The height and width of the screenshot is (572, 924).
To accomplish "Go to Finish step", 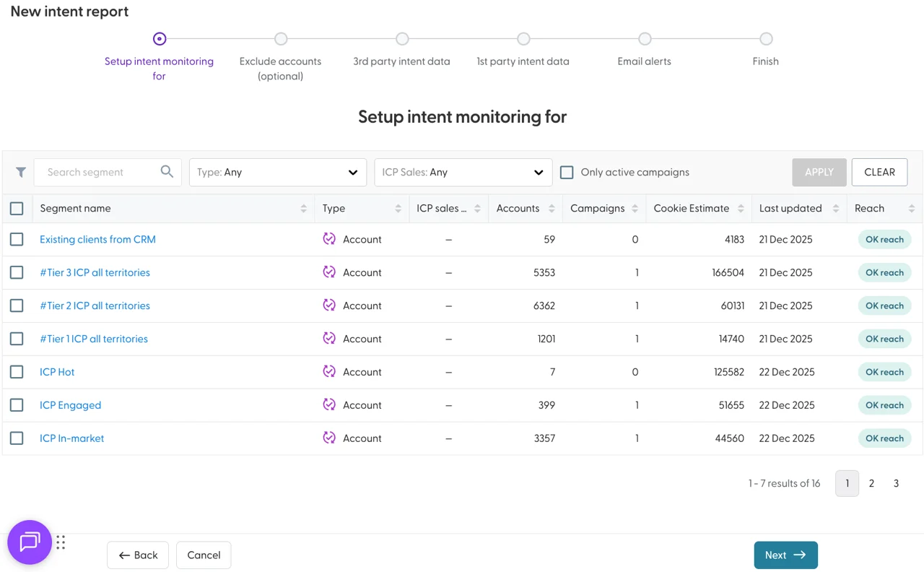I will [766, 39].
